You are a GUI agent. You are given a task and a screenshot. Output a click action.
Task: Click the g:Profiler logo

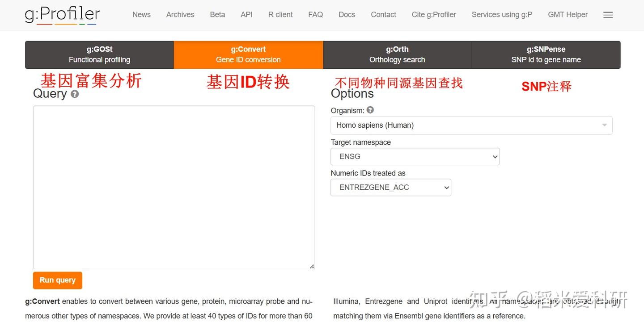tap(62, 13)
